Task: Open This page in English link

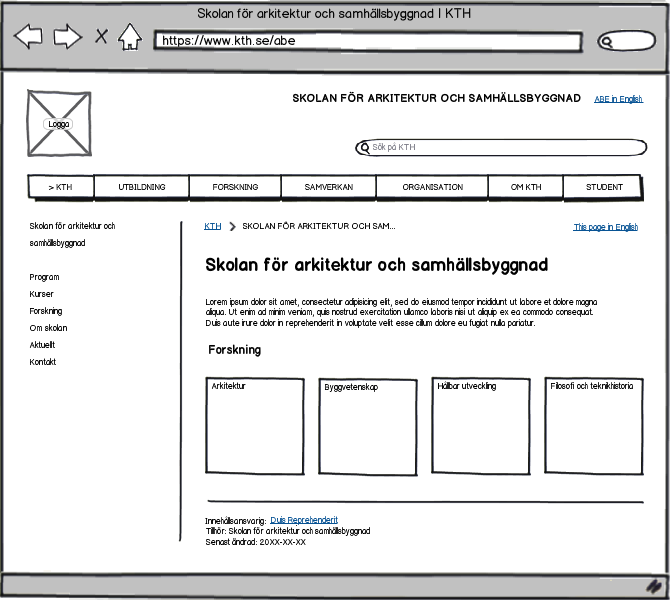Action: point(605,227)
